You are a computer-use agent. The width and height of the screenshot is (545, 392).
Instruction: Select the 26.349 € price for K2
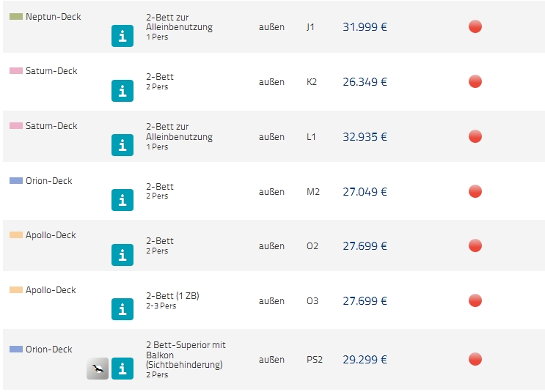click(x=365, y=82)
